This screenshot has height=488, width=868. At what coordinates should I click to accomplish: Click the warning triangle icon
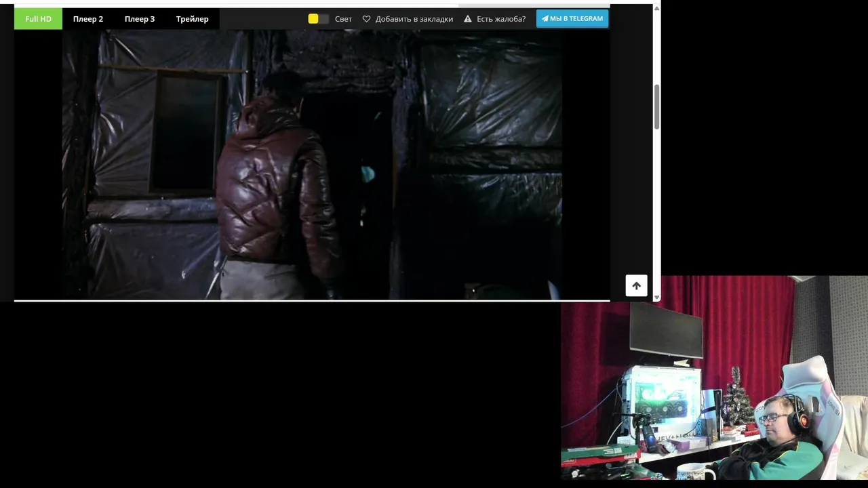468,19
